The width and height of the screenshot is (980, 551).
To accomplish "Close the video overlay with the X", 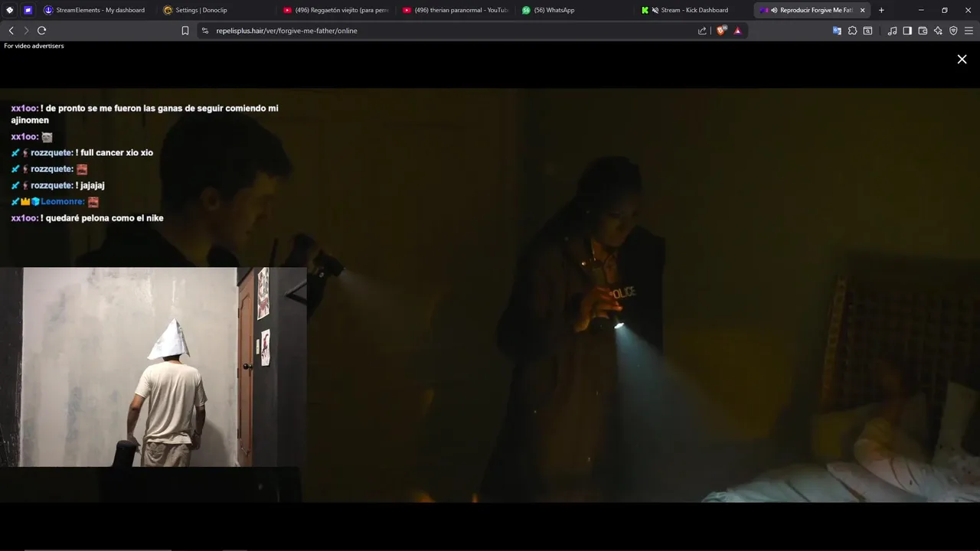I will [962, 59].
